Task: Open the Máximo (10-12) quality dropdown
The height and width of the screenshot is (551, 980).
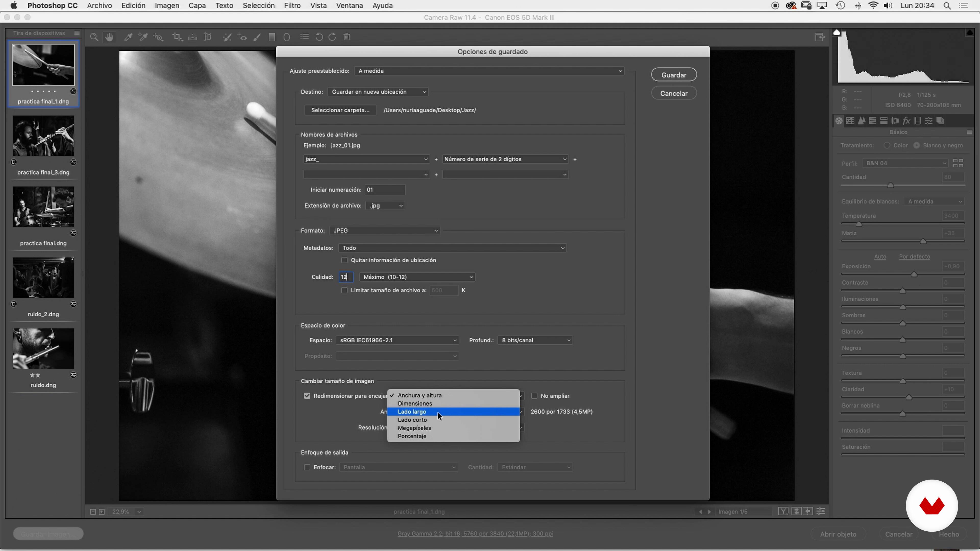Action: [417, 277]
